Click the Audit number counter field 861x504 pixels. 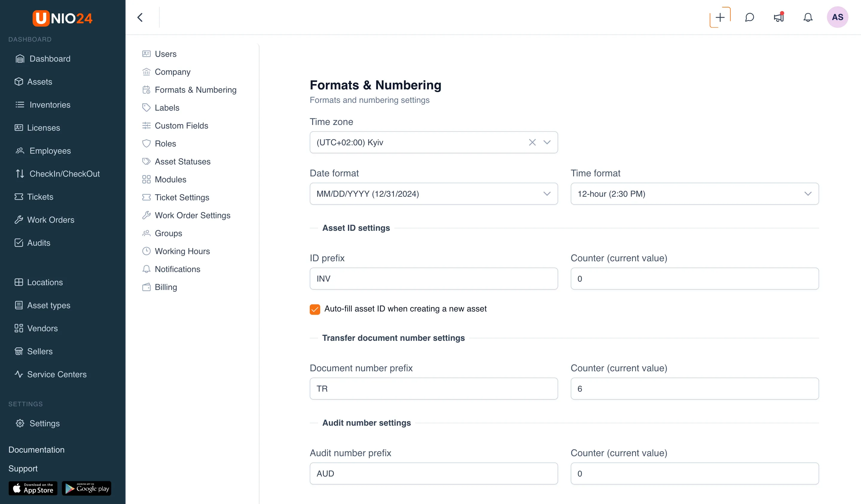(x=694, y=474)
